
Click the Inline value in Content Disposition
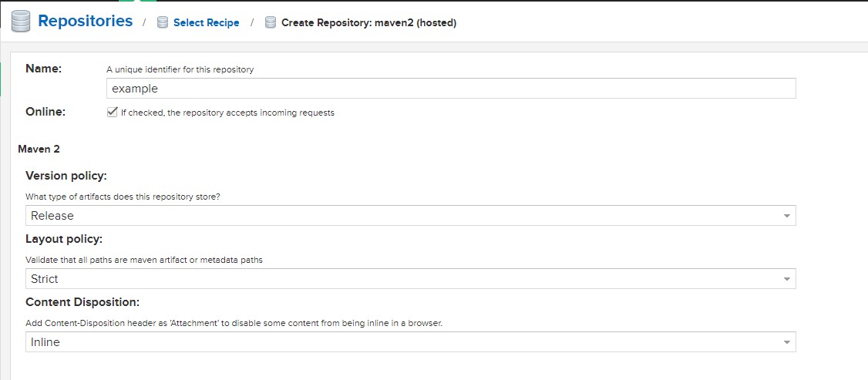pyautogui.click(x=45, y=342)
